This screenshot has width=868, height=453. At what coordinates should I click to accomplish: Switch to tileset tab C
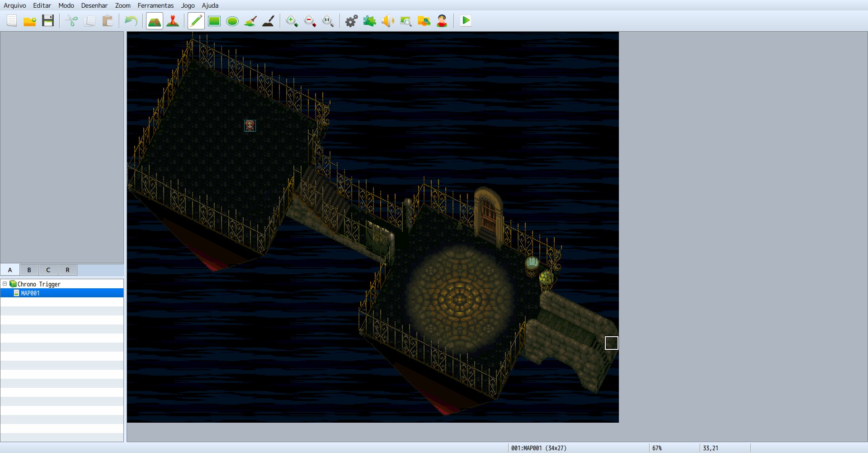point(48,270)
